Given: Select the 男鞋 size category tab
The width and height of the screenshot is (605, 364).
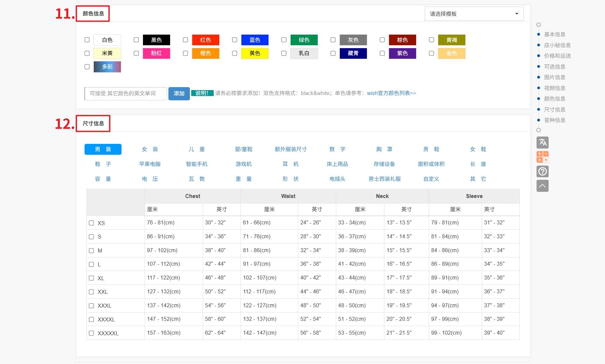Looking at the screenshot, I should pyautogui.click(x=431, y=149).
